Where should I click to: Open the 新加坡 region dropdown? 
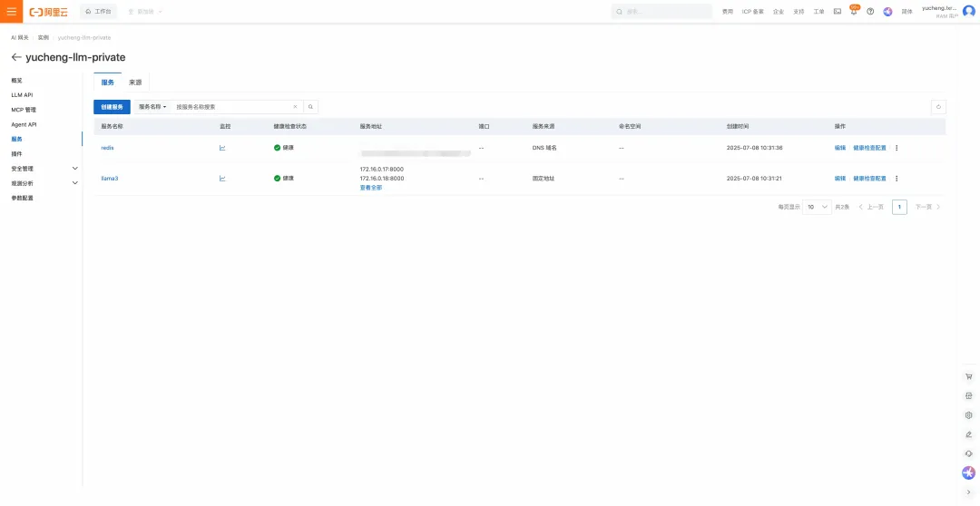point(144,12)
